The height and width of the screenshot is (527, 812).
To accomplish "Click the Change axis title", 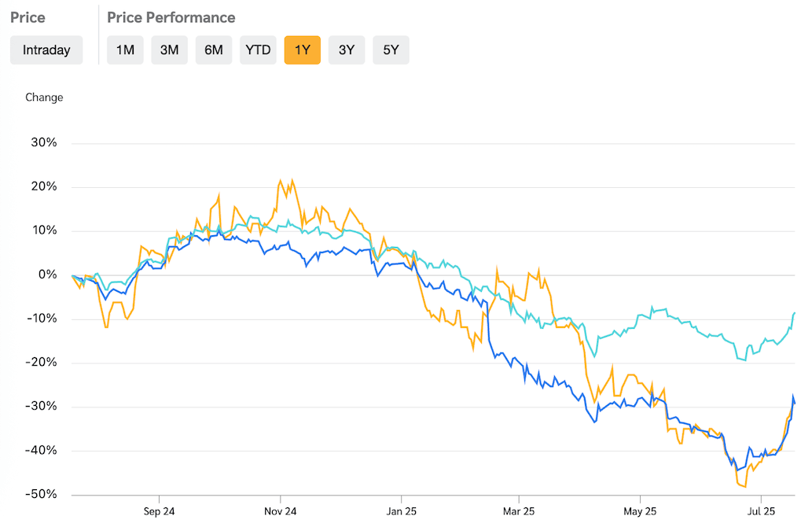I will 44,98.
